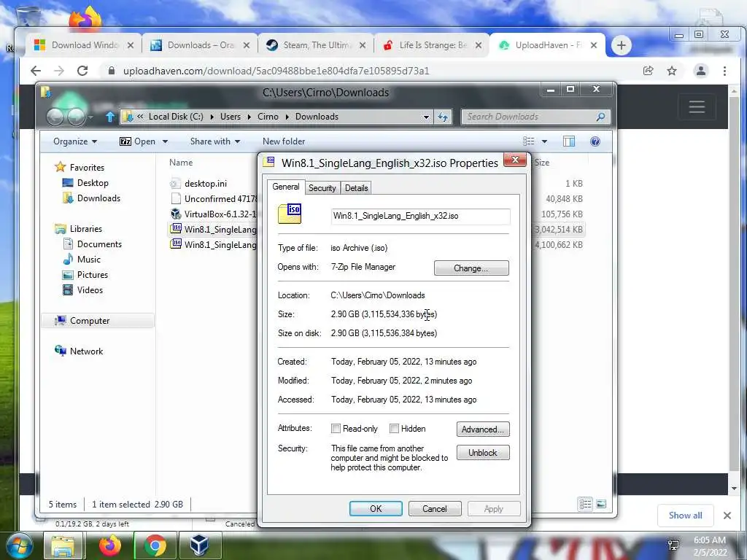This screenshot has height=560, width=747.
Task: Open Chrome profile avatar icon
Action: (x=701, y=71)
